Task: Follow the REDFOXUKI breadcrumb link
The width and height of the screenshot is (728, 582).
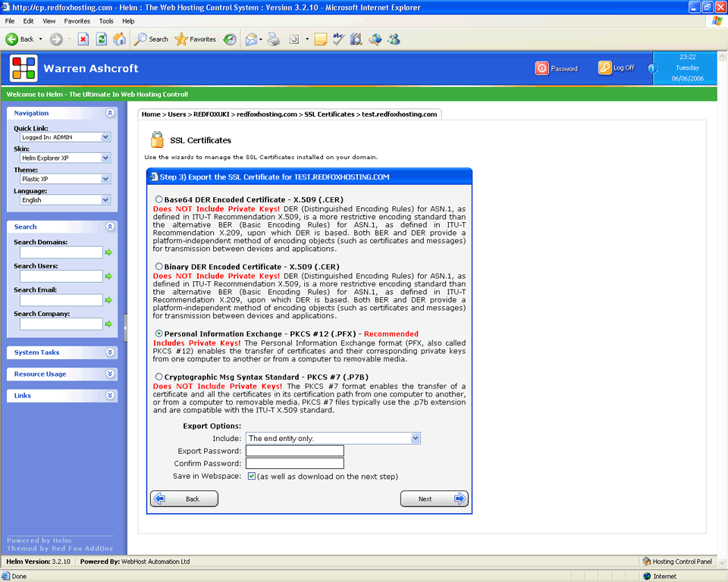Action: click(212, 114)
